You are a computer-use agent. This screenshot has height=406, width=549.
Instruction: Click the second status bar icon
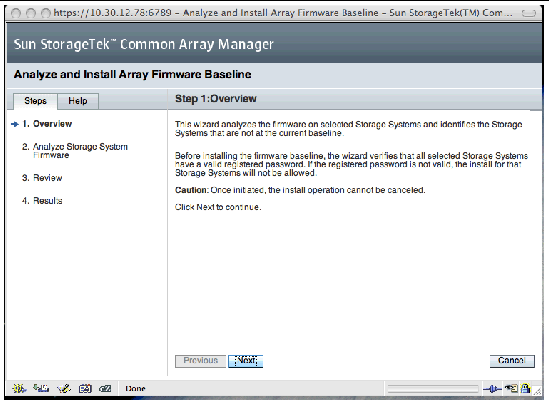(41, 388)
